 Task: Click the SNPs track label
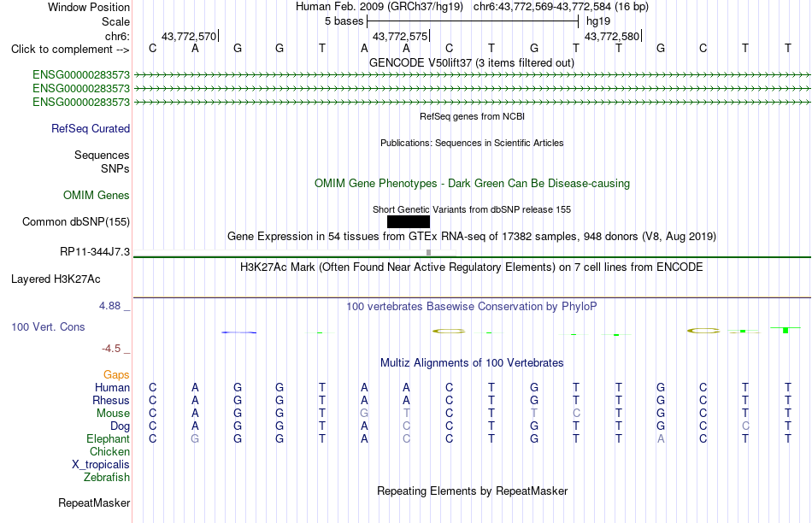[x=115, y=169]
